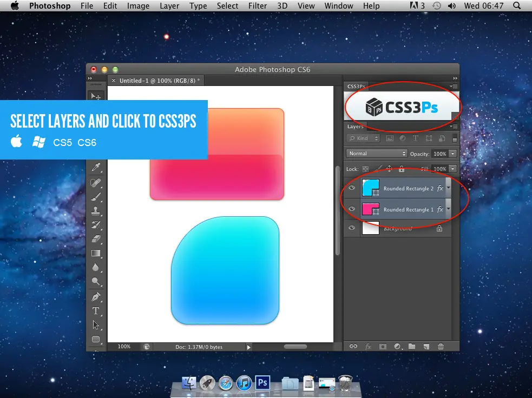Viewport: 532px width, 398px height.
Task: Add a layer style via bottom fx icon
Action: coord(368,346)
